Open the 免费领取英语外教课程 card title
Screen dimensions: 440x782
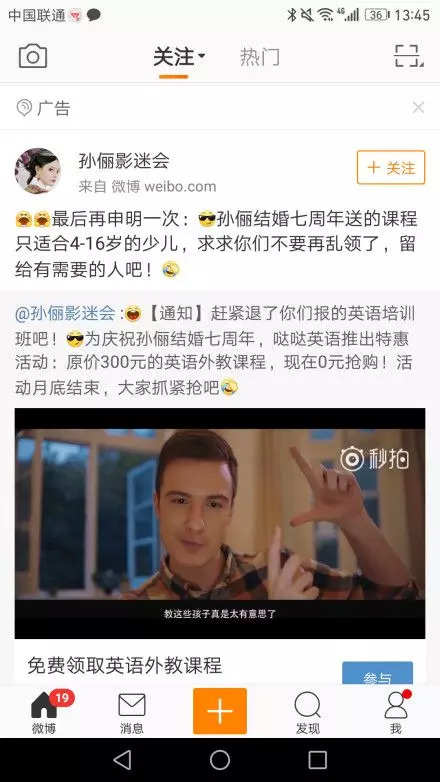click(x=125, y=666)
